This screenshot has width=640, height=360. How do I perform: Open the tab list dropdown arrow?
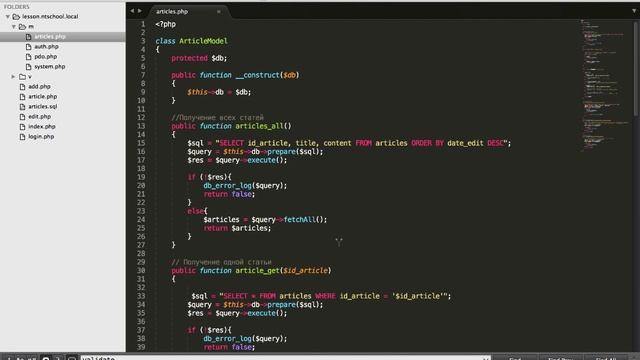click(634, 11)
